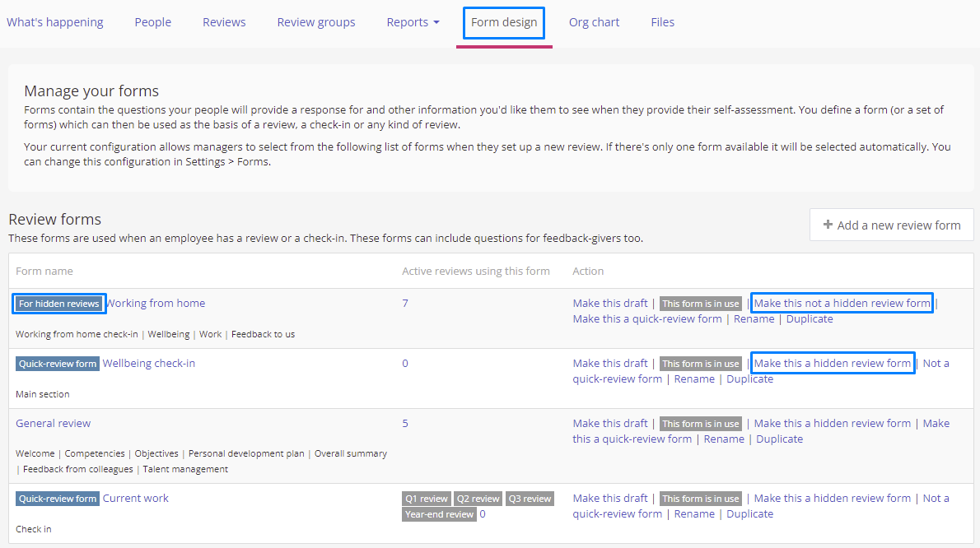Duplicate the General review form

point(779,439)
